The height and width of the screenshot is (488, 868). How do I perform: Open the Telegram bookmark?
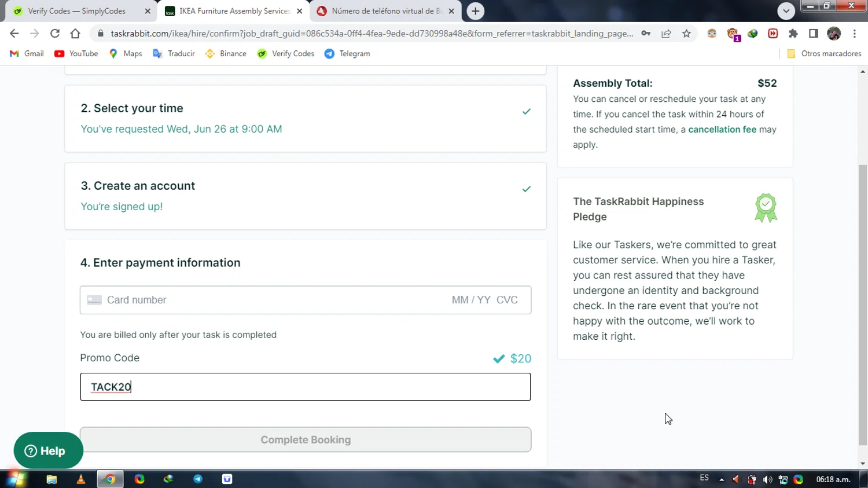pyautogui.click(x=347, y=53)
